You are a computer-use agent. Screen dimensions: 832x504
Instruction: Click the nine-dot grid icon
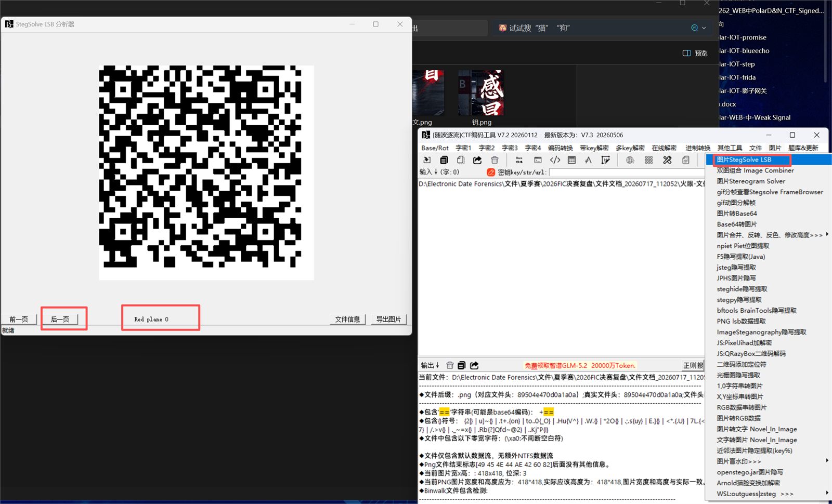click(x=648, y=160)
